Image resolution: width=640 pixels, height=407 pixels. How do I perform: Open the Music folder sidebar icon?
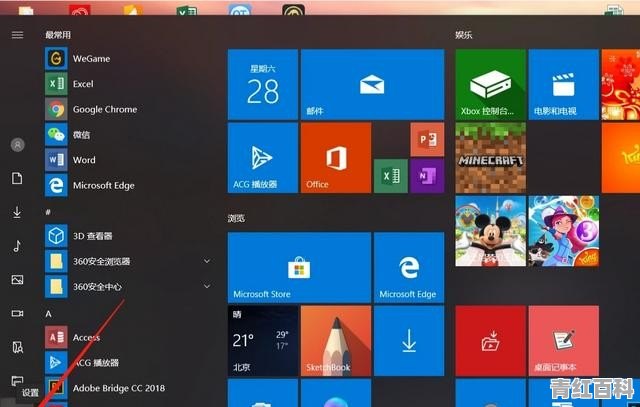pyautogui.click(x=17, y=246)
